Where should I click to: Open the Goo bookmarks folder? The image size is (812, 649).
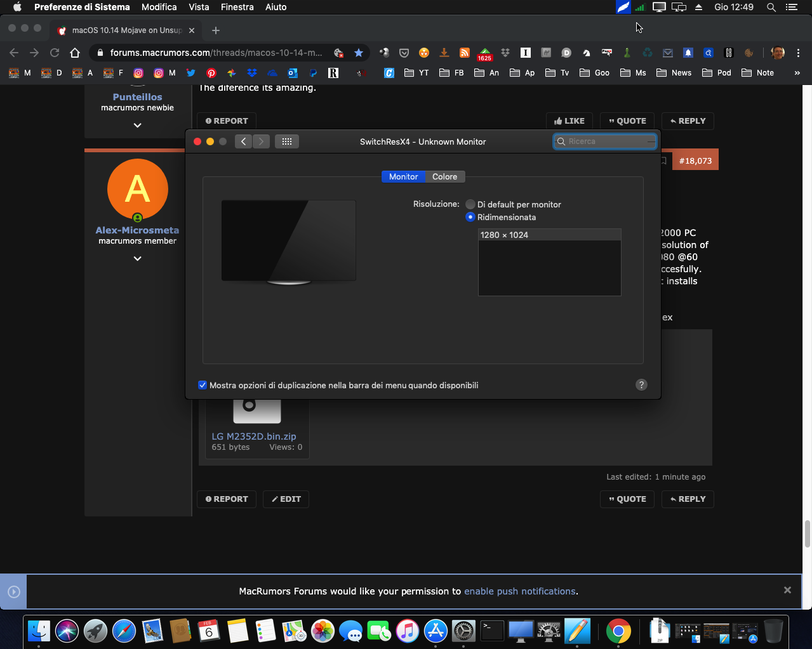[x=594, y=73]
